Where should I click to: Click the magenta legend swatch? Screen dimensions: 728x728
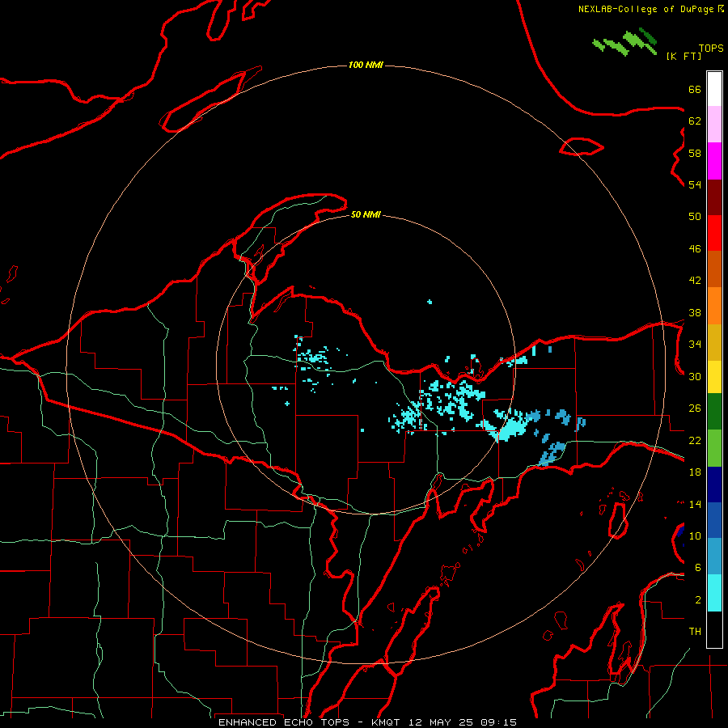(714, 161)
